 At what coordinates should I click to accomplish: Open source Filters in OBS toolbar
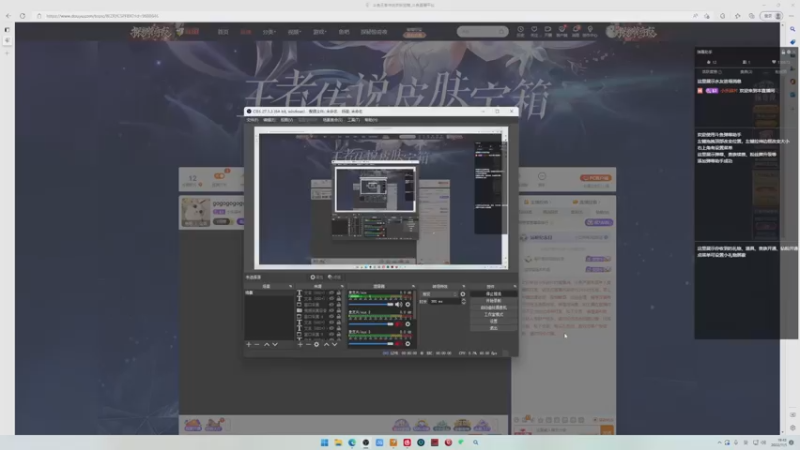click(334, 277)
